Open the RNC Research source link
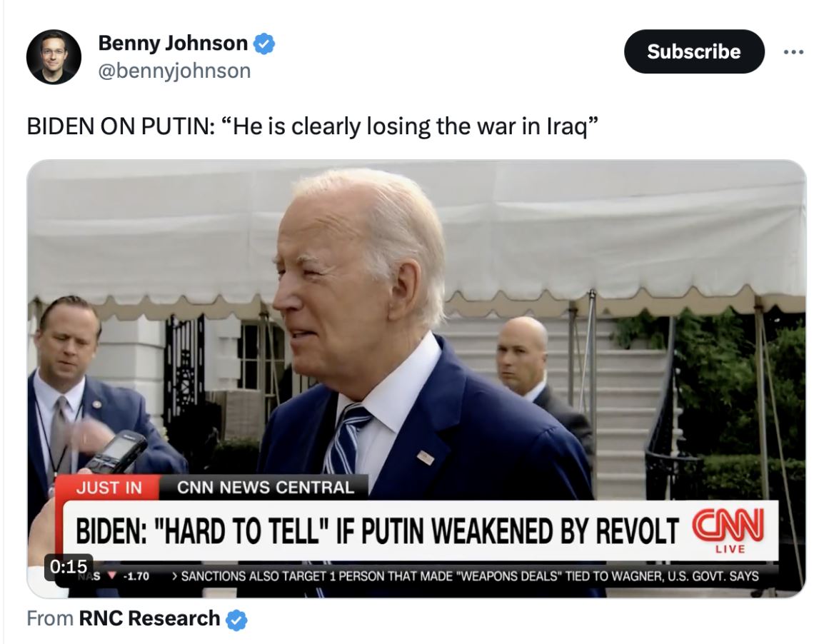Viewport: 824px width, 644px height. [149, 618]
